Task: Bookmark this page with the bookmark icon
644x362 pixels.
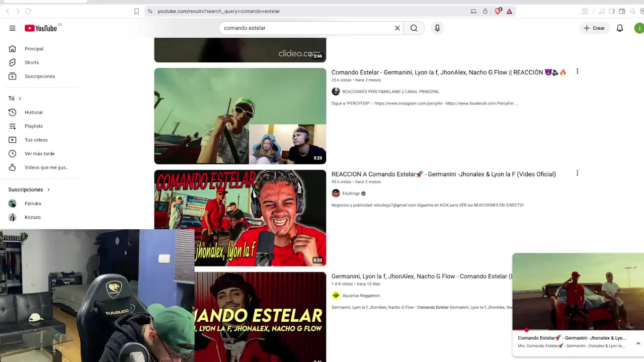Action: tap(136, 11)
